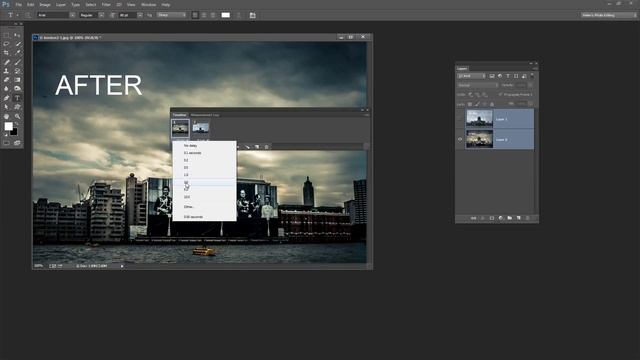Screen dimensions: 640x360
Task: Show Layer 1 via visibility box
Action: tap(460, 119)
